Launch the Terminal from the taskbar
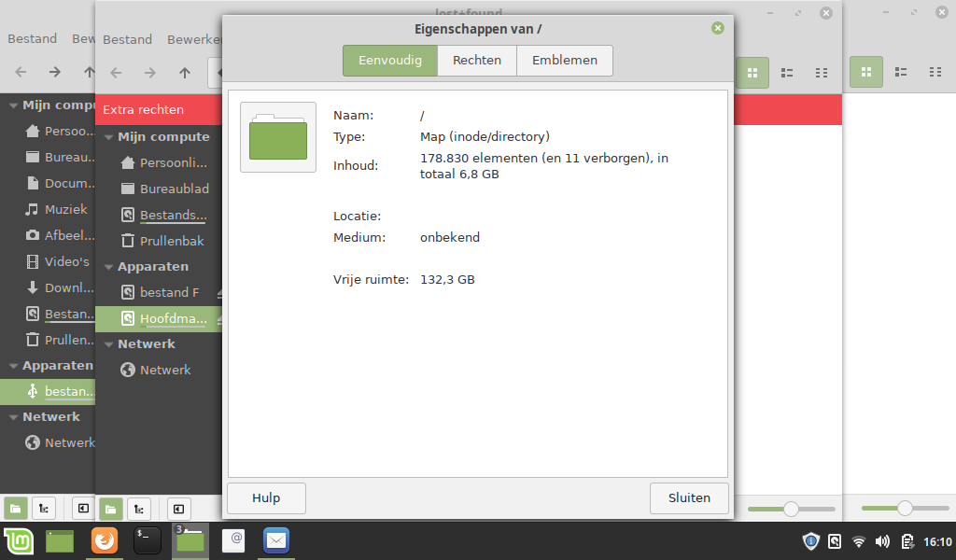 click(148, 540)
